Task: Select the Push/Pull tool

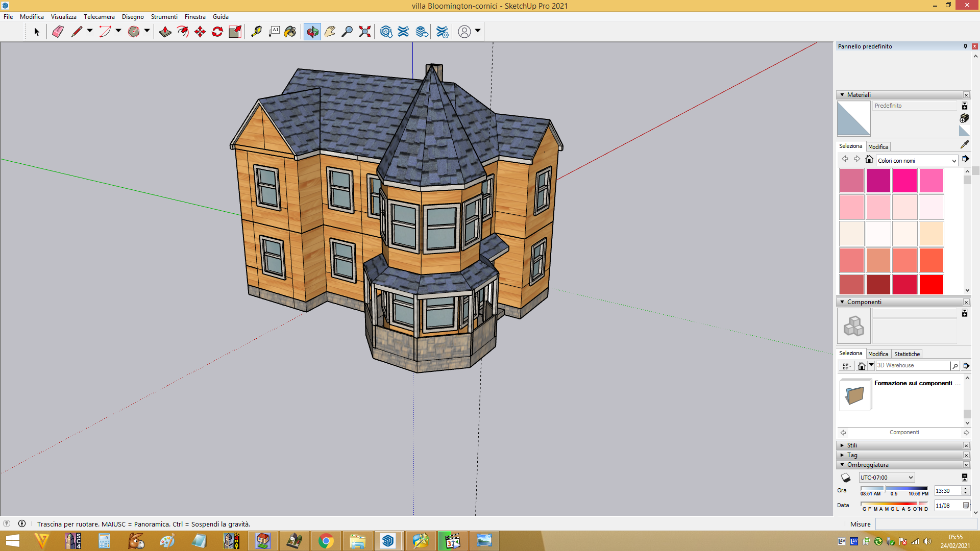Action: click(x=165, y=32)
